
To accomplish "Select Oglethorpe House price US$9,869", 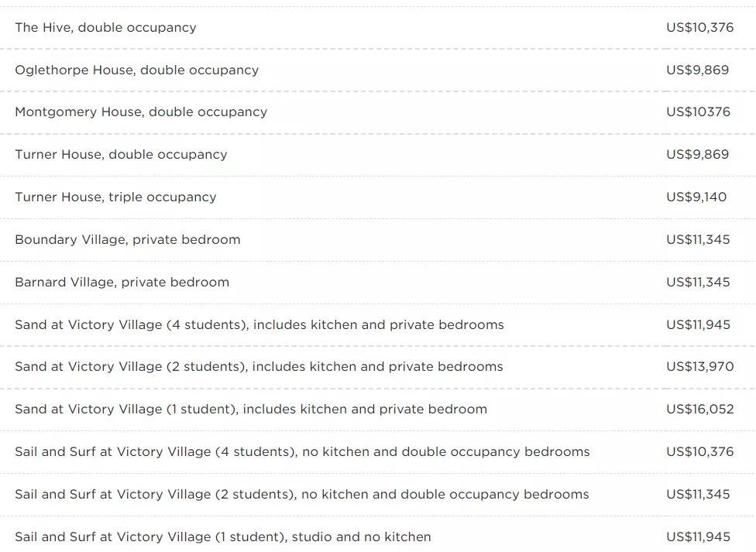I will 698,70.
